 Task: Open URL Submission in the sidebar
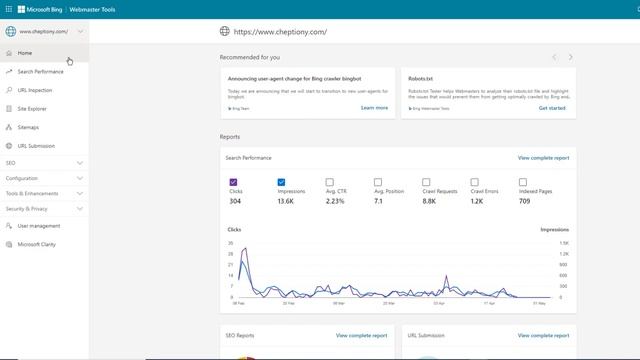pyautogui.click(x=44, y=146)
